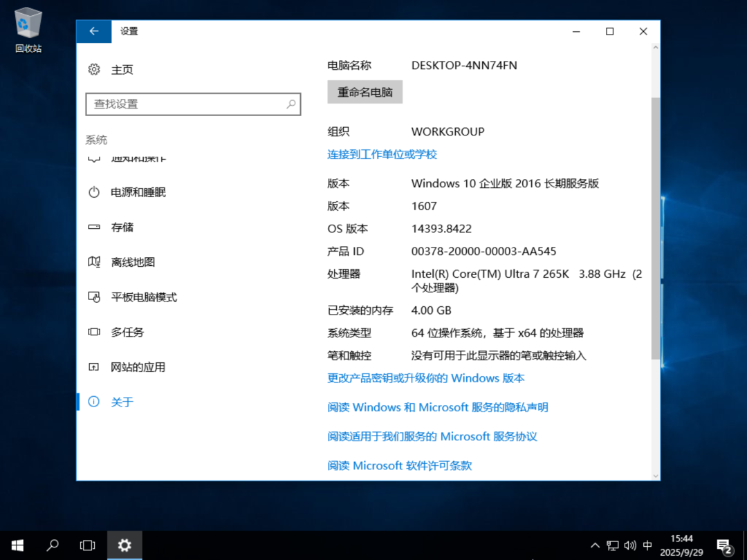Image resolution: width=747 pixels, height=560 pixels.
Task: Click the Settings gear in taskbar
Action: coord(124,545)
